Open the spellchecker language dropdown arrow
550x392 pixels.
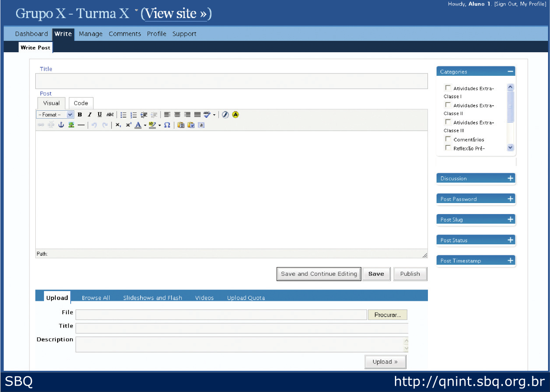[214, 115]
